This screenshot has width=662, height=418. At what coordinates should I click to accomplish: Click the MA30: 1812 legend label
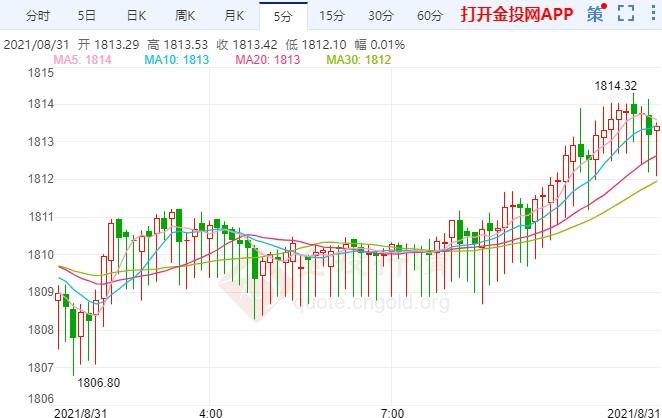[359, 60]
